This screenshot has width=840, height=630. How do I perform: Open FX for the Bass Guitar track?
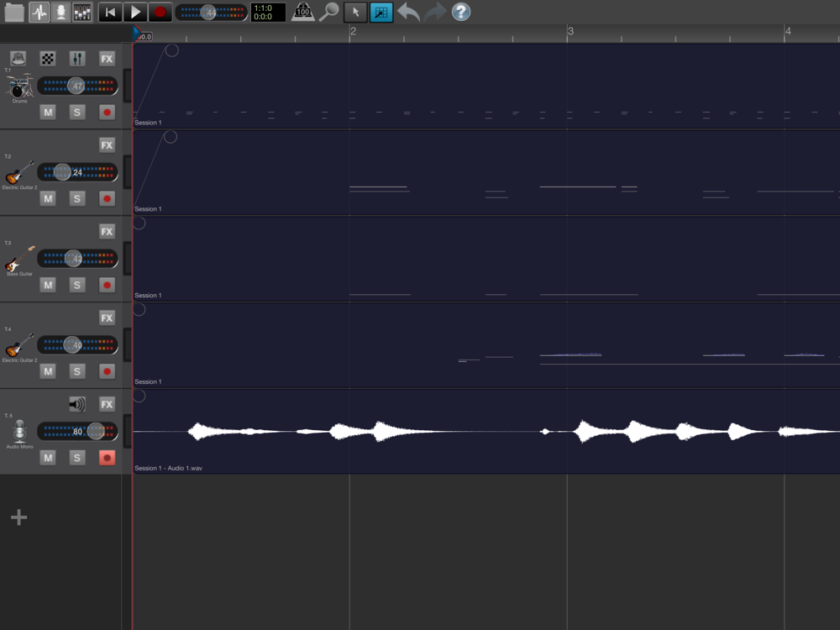click(107, 232)
